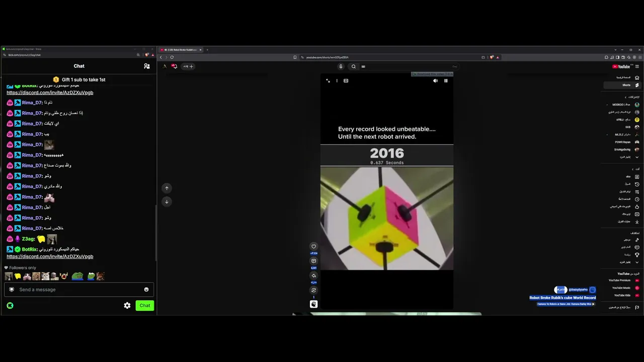Viewport: 644px width, 362px height.
Task: Expand the You section header arrow
Action: [632, 169]
